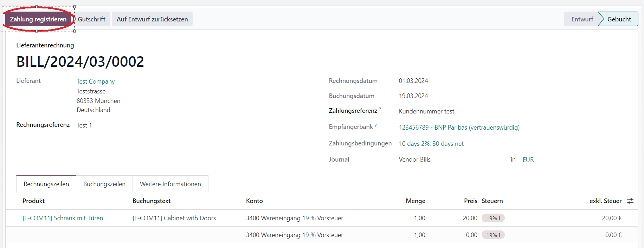Switch to the Buchungszeilen tab
Image resolution: width=644 pixels, height=248 pixels.
click(104, 184)
